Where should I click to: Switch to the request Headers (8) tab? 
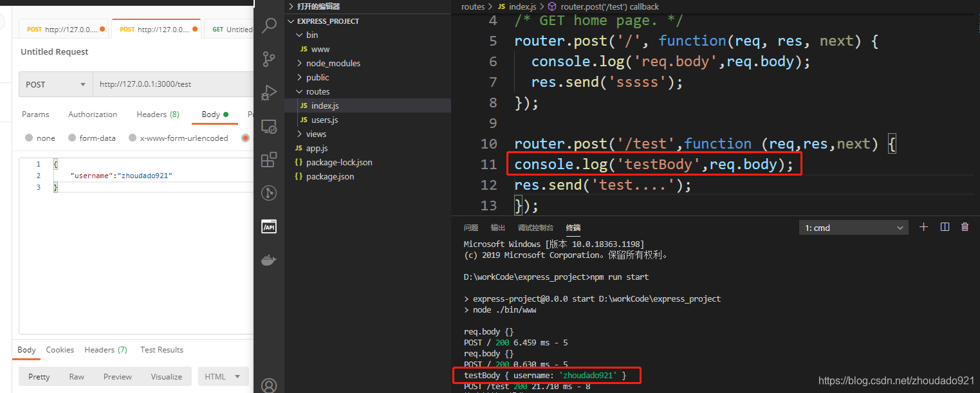[x=158, y=114]
